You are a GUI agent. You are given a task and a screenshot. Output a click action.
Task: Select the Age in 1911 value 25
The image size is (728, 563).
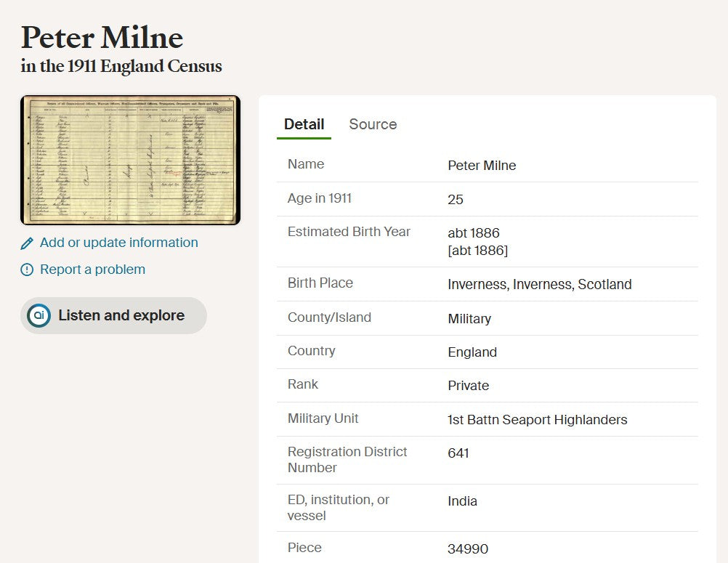(x=456, y=200)
